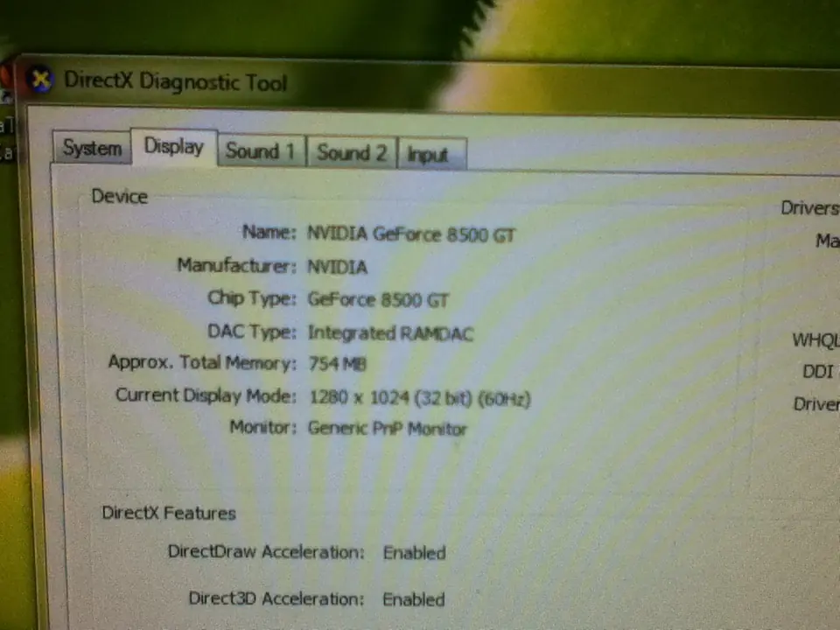Viewport: 840px width, 630px height.
Task: Click the DirectX Features group label
Action: (x=169, y=514)
